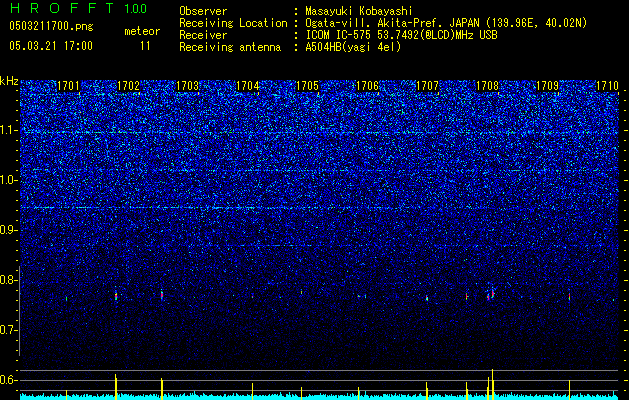Image resolution: width=629 pixels, height=400 pixels.
Task: Click the 1708 time marker
Action: [x=487, y=86]
